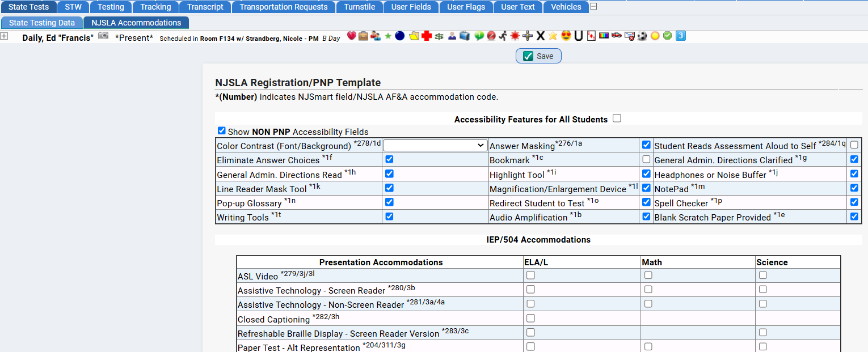This screenshot has width=868, height=352.
Task: Click the rainbow color bars icon
Action: click(x=604, y=36)
